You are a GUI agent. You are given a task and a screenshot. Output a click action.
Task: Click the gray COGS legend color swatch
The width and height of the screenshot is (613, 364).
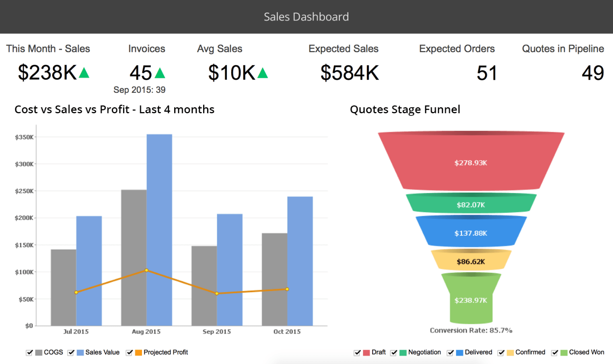point(39,353)
